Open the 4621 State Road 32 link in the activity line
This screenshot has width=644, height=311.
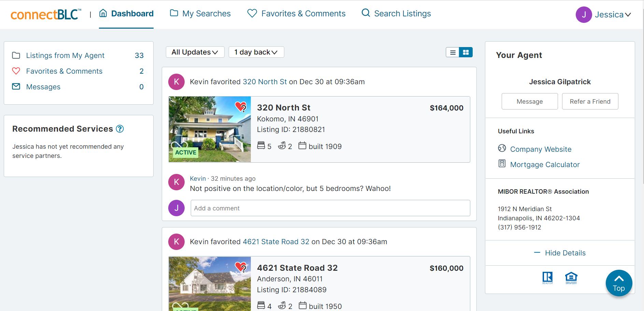coord(276,242)
